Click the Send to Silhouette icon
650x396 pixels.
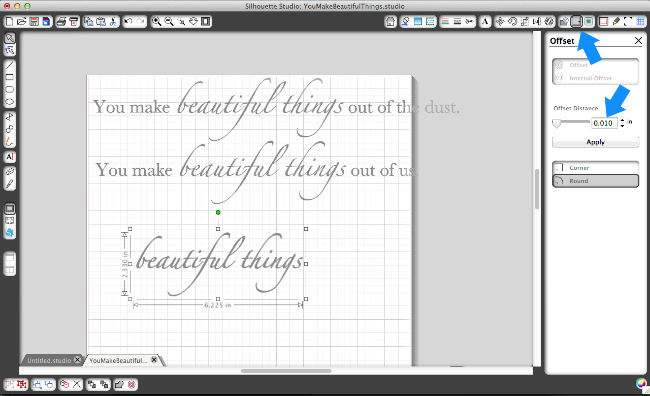pyautogui.click(x=74, y=21)
